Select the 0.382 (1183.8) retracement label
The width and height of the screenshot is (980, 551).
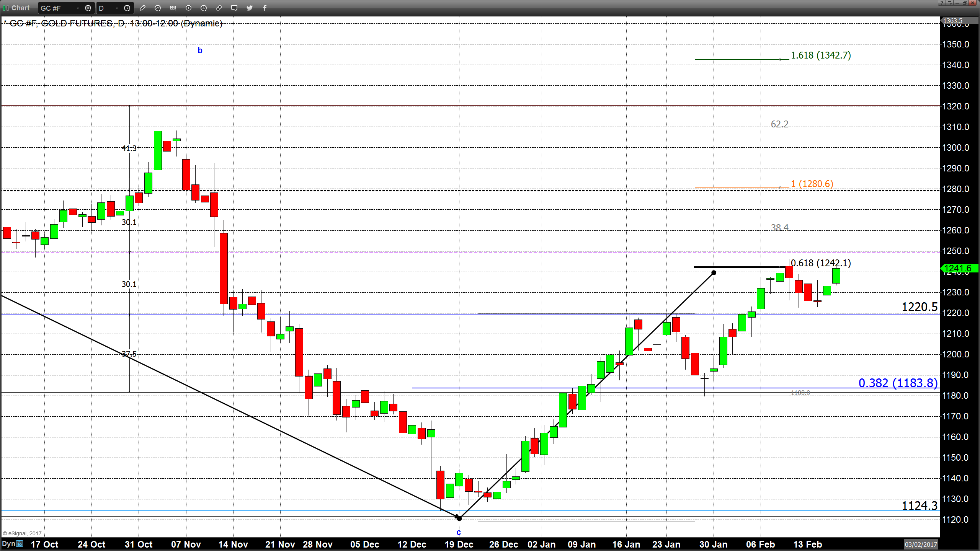[898, 383]
